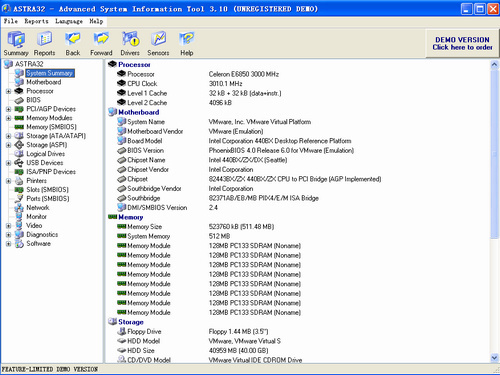Image resolution: width=500 pixels, height=375 pixels.
Task: Click the vertical scrollbar down arrow
Action: [x=494, y=358]
